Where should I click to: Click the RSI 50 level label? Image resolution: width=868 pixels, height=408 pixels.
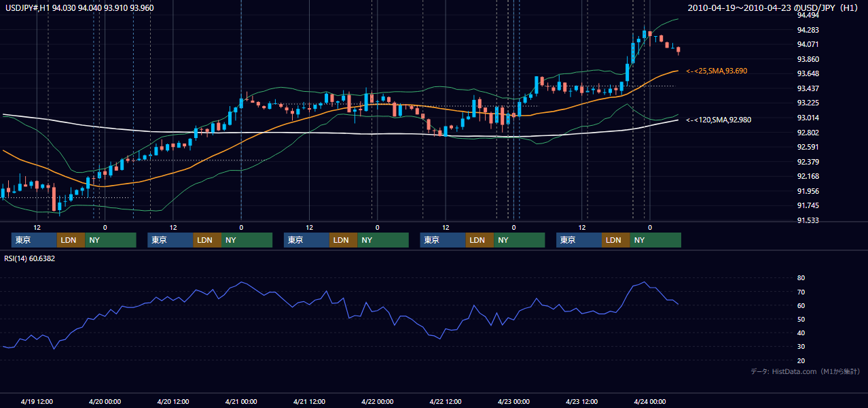[801, 319]
